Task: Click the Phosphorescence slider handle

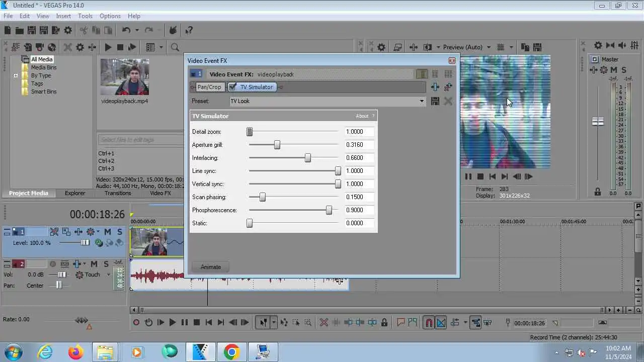Action: coord(329,210)
